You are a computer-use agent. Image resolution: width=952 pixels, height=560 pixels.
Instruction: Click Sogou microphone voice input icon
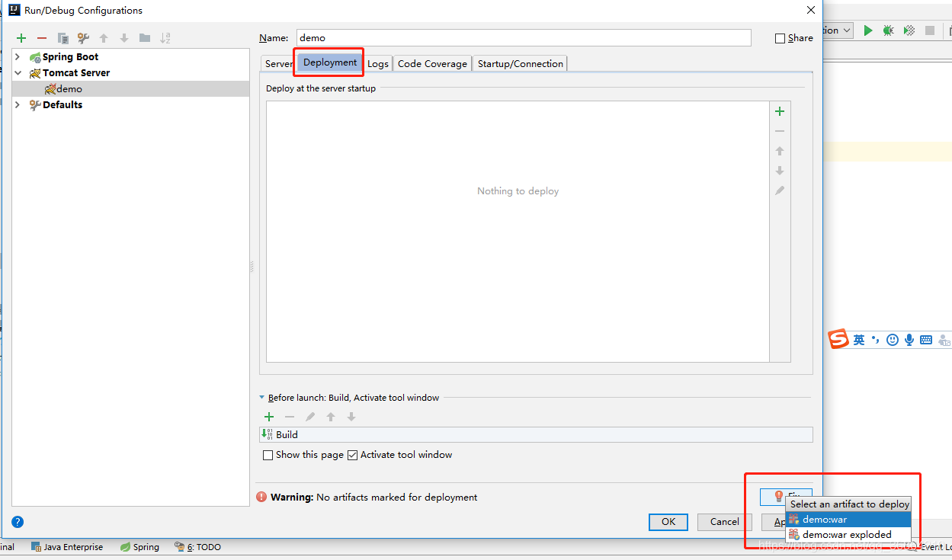point(909,340)
